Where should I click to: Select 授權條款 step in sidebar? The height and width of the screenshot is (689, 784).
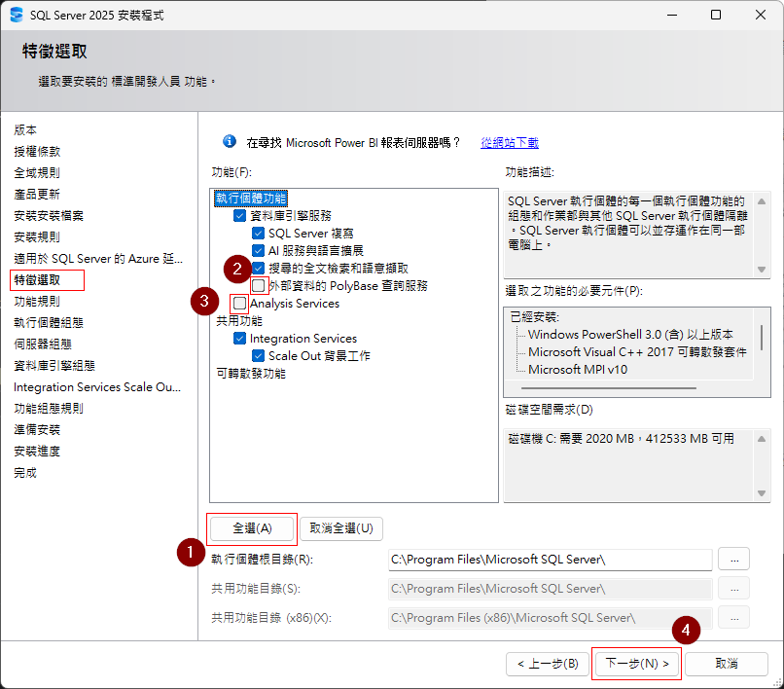click(37, 151)
